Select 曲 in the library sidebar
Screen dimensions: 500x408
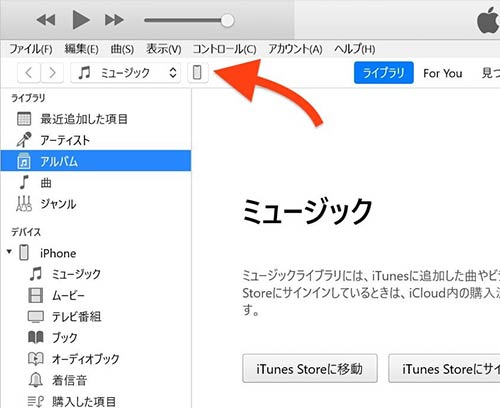coord(96,183)
